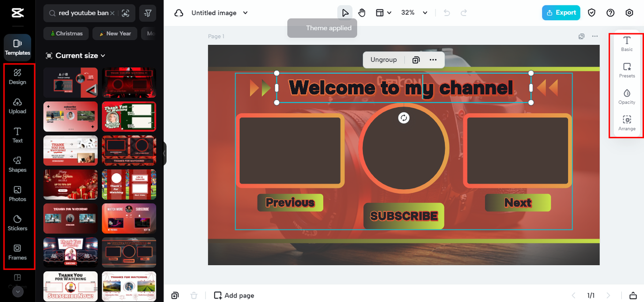Open the template filter options
The height and width of the screenshot is (302, 644).
(x=147, y=13)
